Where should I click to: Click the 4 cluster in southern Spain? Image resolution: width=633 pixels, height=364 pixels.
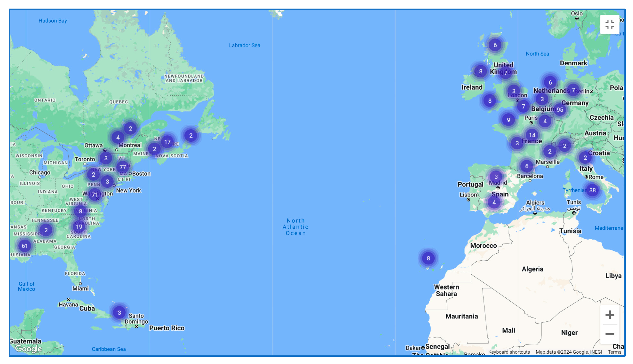[494, 202]
